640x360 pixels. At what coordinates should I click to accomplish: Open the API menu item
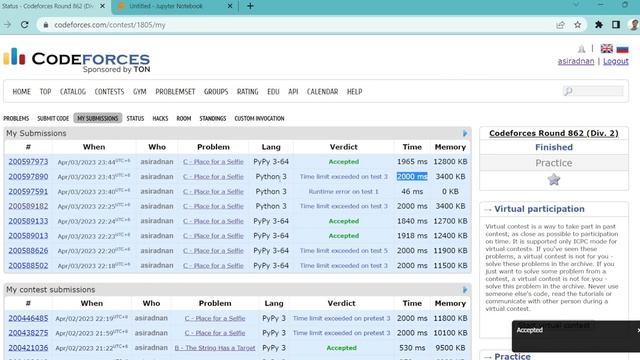coord(293,92)
